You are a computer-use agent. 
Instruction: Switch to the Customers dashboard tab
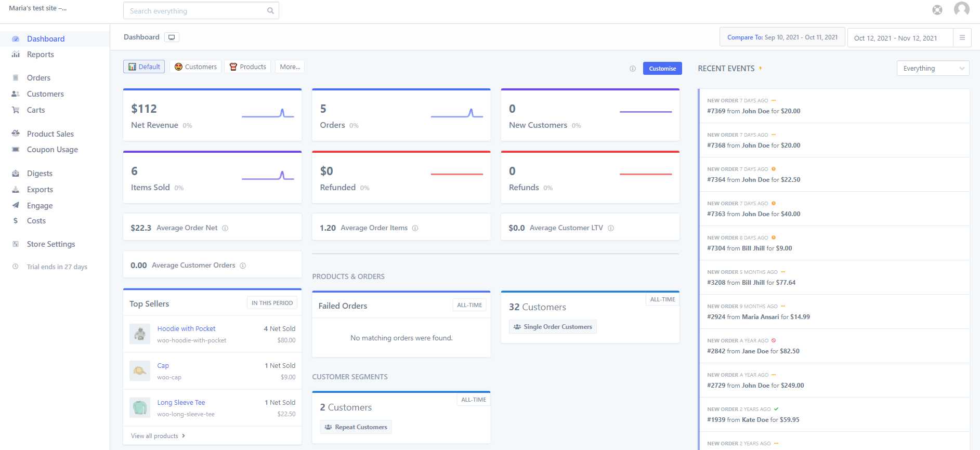point(195,67)
